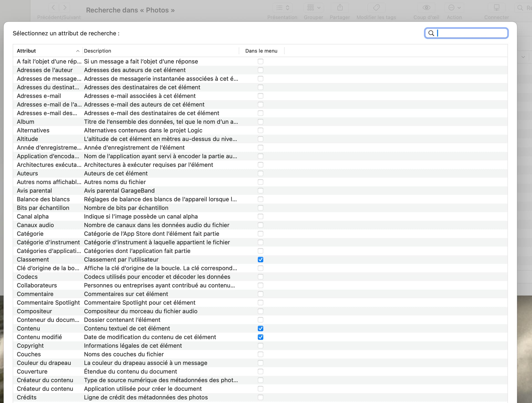Enable the Album attribute checkbox
The width and height of the screenshot is (532, 403).
260,122
